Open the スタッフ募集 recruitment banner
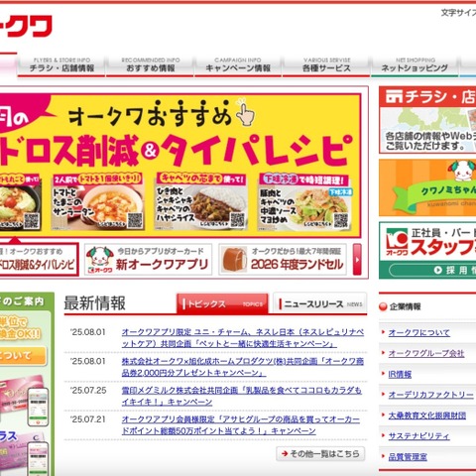Viewport: 476px width, 476px height. coord(427,250)
